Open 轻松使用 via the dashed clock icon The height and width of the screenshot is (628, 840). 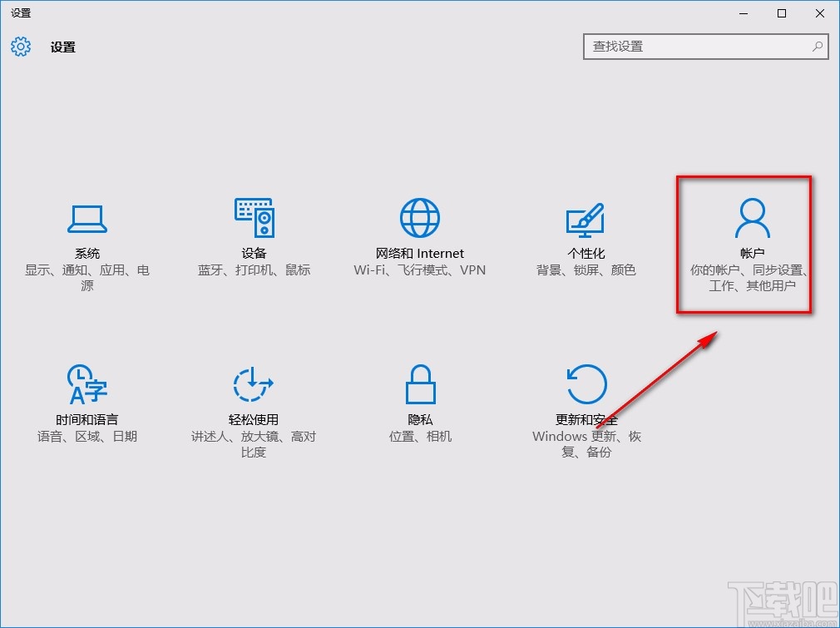point(254,384)
